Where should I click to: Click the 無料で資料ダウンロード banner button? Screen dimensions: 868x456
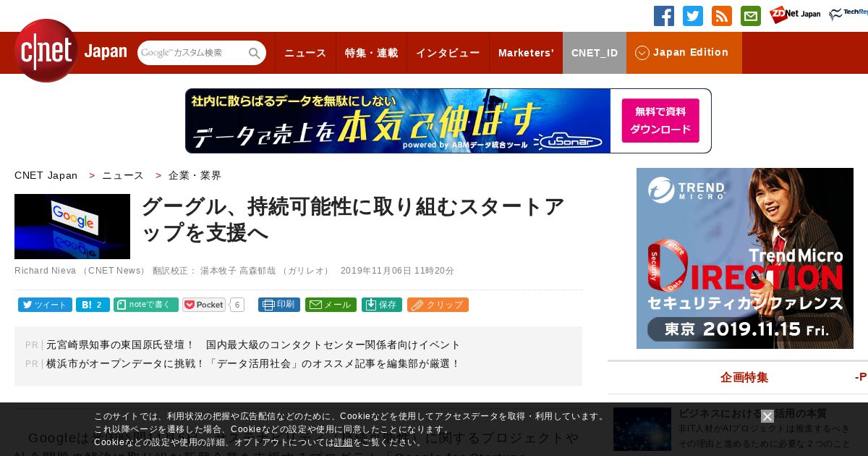pyautogui.click(x=660, y=121)
